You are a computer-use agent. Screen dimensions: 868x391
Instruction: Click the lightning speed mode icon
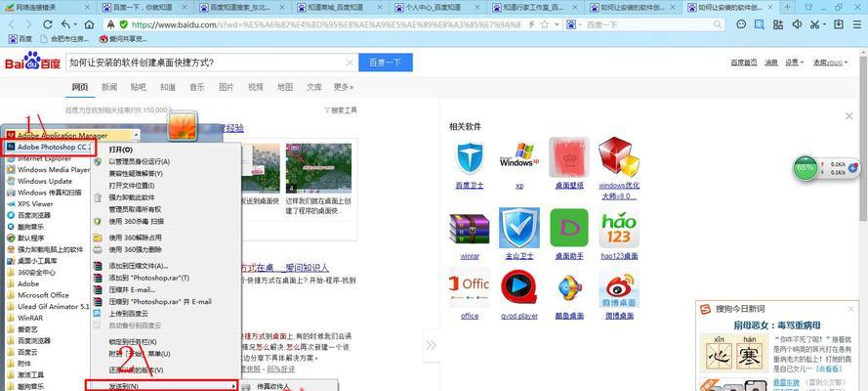pyautogui.click(x=532, y=24)
